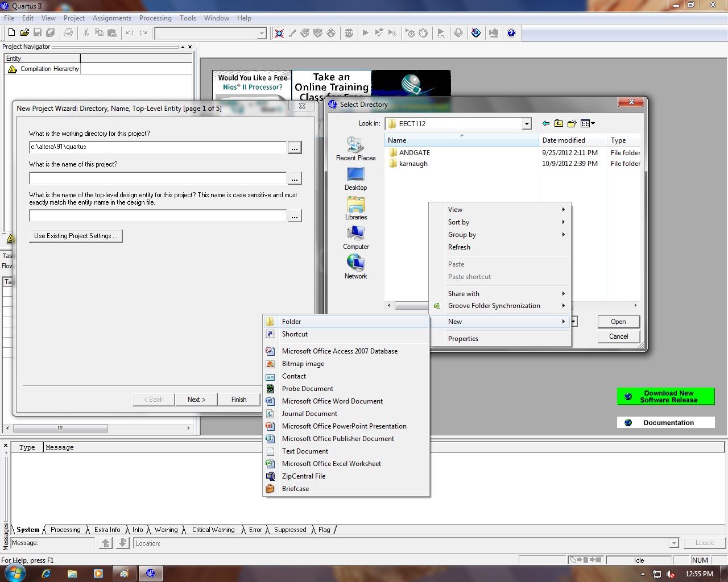
Task: Click Internet Explorer taskbar icon
Action: click(x=47, y=573)
